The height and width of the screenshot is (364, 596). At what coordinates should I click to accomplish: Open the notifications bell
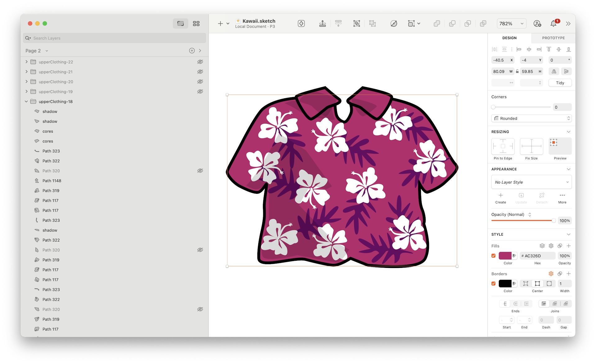[553, 23]
